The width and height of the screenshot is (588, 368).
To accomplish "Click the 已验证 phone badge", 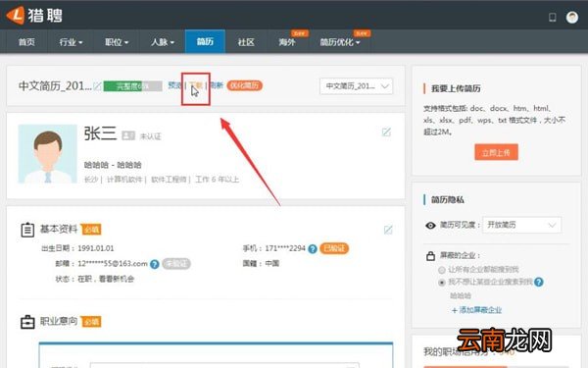I will [x=334, y=248].
